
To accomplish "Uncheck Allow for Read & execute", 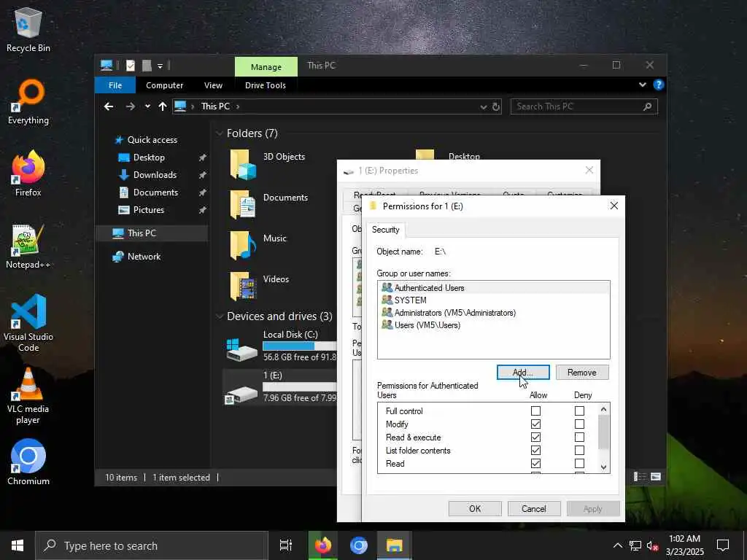I will pos(536,437).
